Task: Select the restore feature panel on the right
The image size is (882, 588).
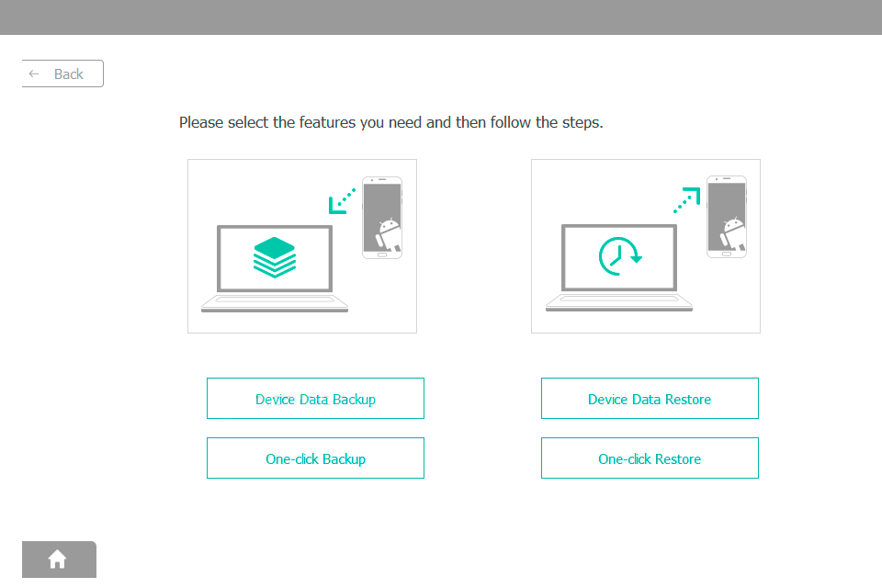Action: coord(645,245)
